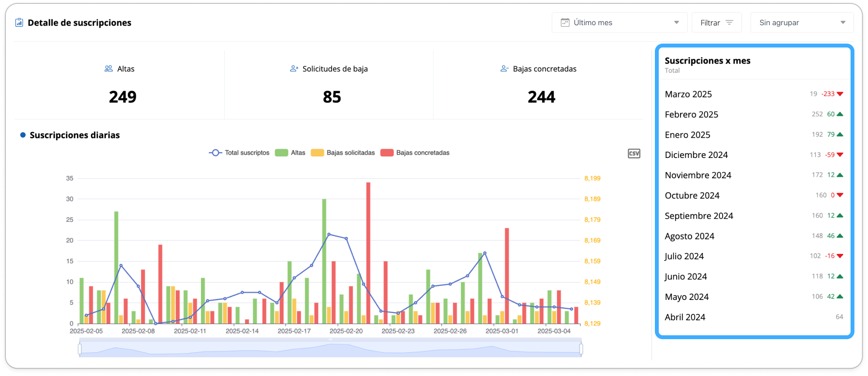
Task: Click the Bajas concretadas user icon
Action: 504,69
